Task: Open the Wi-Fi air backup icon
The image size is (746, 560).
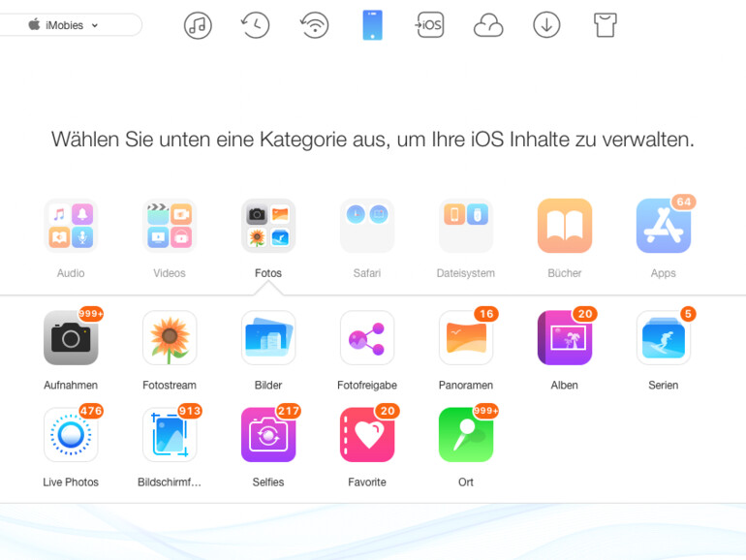Action: pyautogui.click(x=314, y=25)
